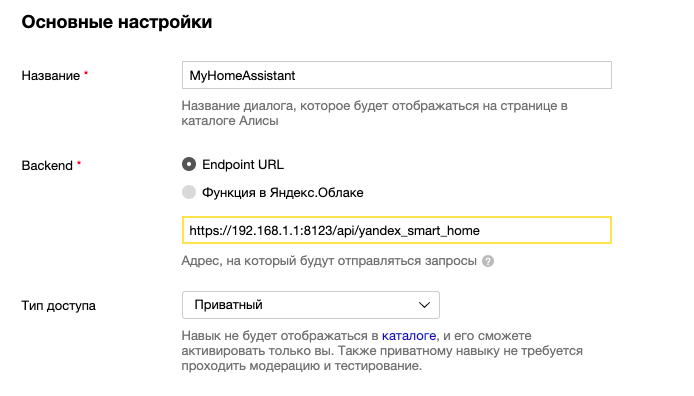The width and height of the screenshot is (694, 396).
Task: Select the Endpoint URL radio button
Action: [x=189, y=165]
